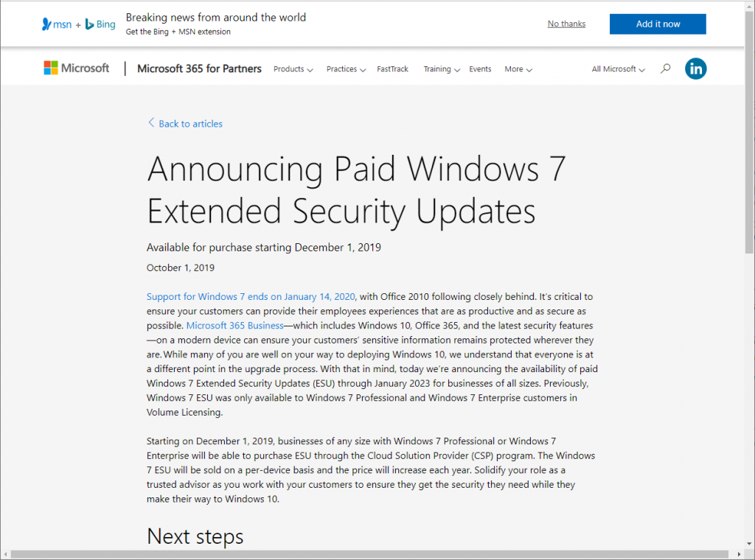Click the scroll right arrow
Viewport: 755px width, 560px height.
(739, 555)
